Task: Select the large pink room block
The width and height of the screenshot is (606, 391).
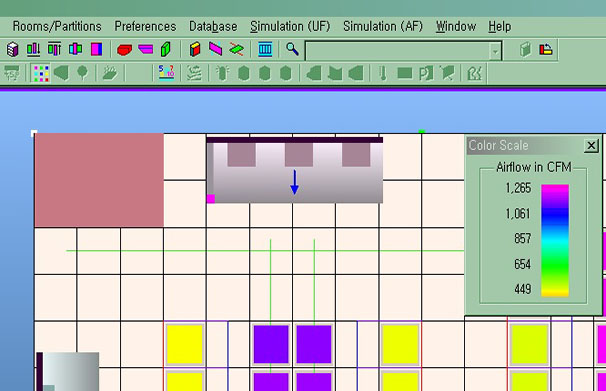Action: 99,180
